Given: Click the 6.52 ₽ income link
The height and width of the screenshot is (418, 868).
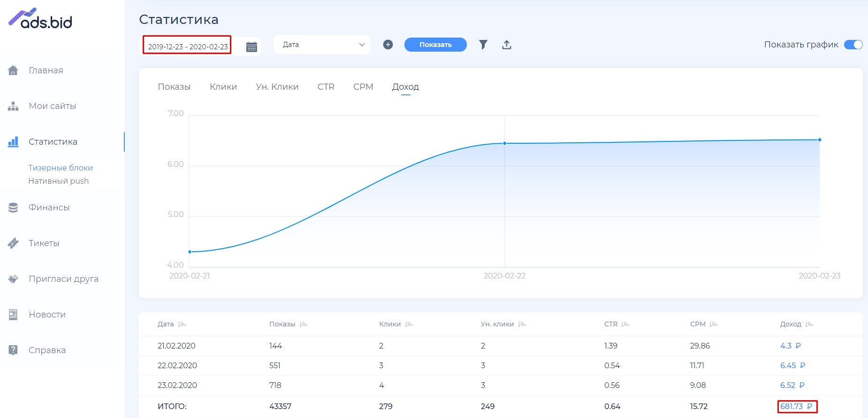Looking at the screenshot, I should 792,385.
